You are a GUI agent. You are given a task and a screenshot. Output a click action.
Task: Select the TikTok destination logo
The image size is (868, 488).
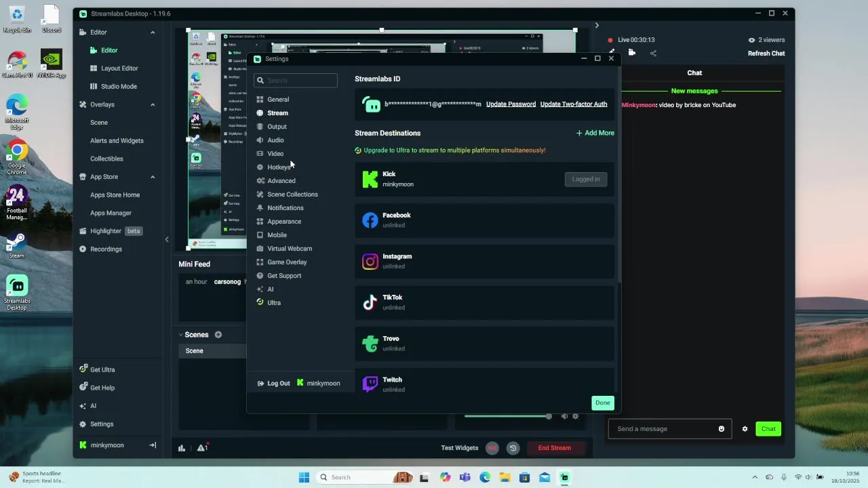[x=370, y=302]
